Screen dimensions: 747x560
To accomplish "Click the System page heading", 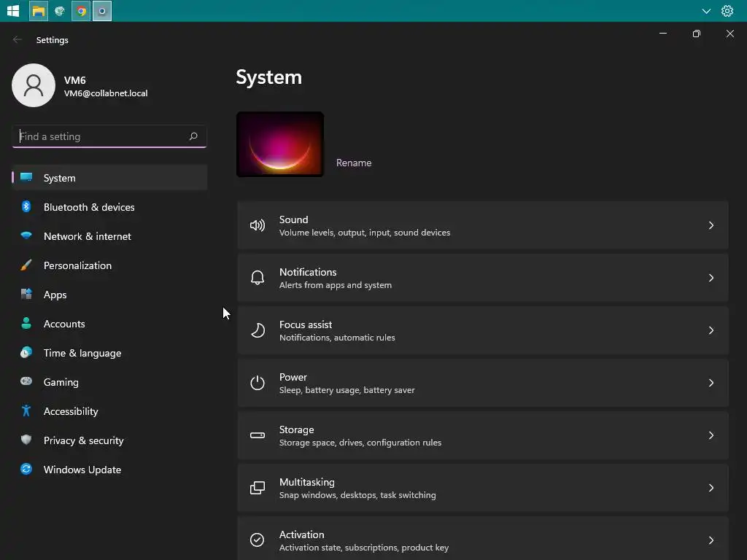I will pos(268,77).
